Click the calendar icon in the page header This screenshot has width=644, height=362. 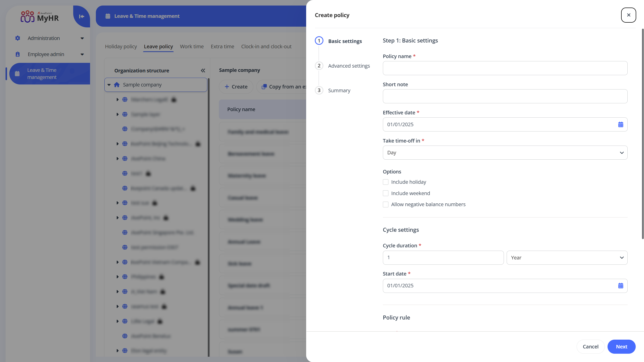tap(108, 16)
